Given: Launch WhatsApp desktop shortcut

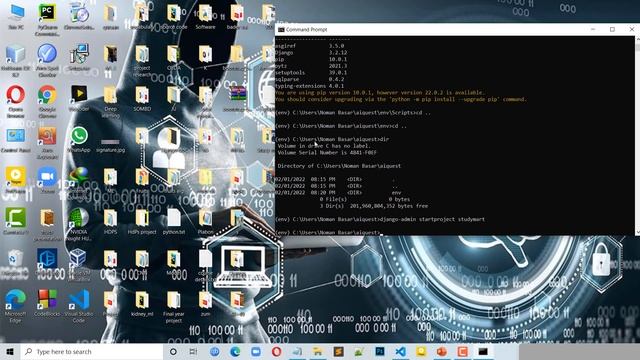Looking at the screenshot, I should [79, 139].
